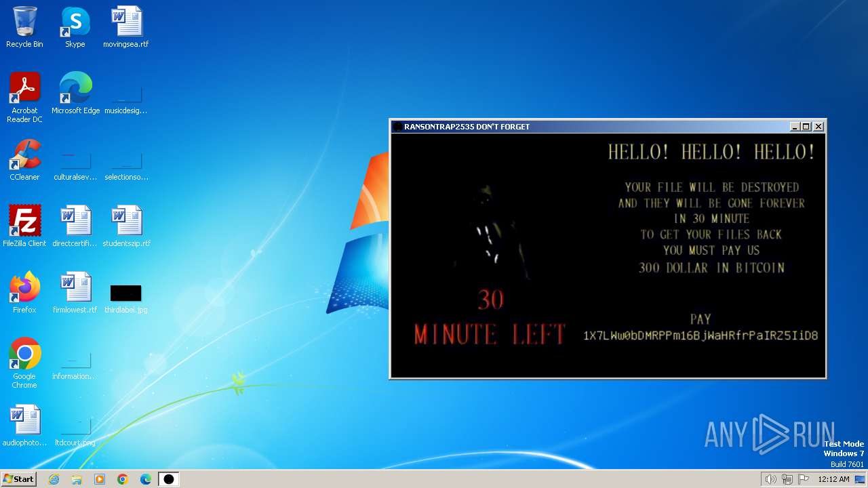Viewport: 868px width, 488px height.
Task: Click the 12:12 AM system clock
Action: pos(833,479)
